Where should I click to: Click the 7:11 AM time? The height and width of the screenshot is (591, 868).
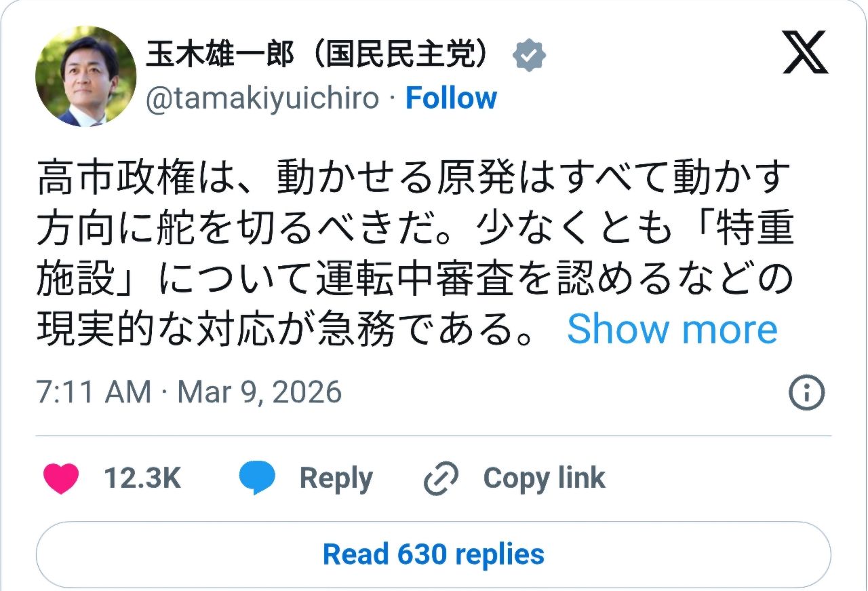click(94, 393)
